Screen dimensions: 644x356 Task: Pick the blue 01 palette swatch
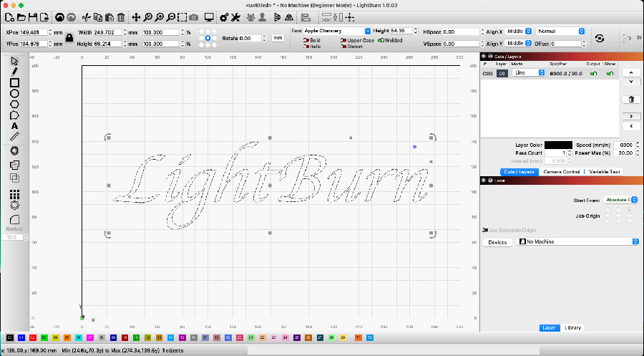point(21,337)
